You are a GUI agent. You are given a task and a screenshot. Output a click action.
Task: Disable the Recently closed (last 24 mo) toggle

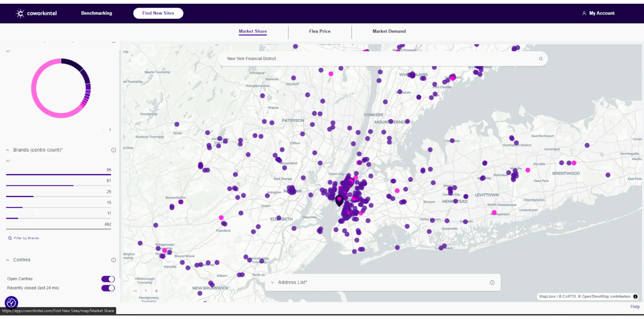click(108, 288)
